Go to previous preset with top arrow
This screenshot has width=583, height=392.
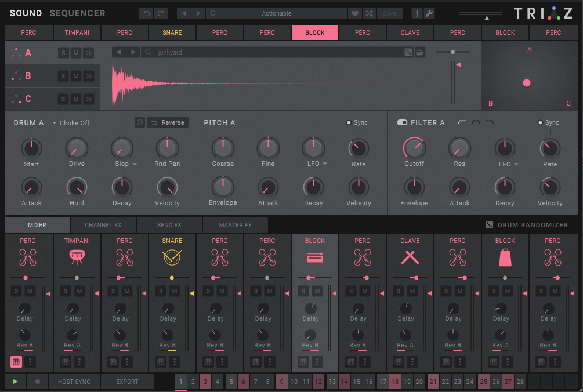(x=184, y=13)
